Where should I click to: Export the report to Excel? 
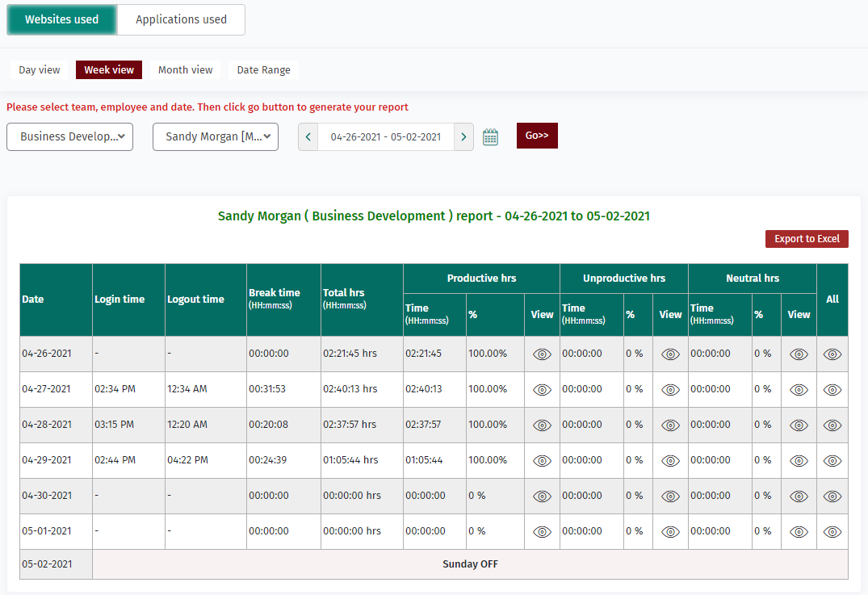(x=806, y=238)
